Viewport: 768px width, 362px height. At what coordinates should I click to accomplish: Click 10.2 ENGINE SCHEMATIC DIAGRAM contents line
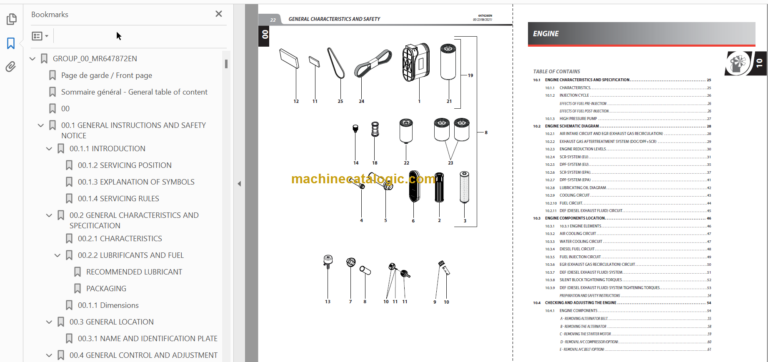pos(622,126)
